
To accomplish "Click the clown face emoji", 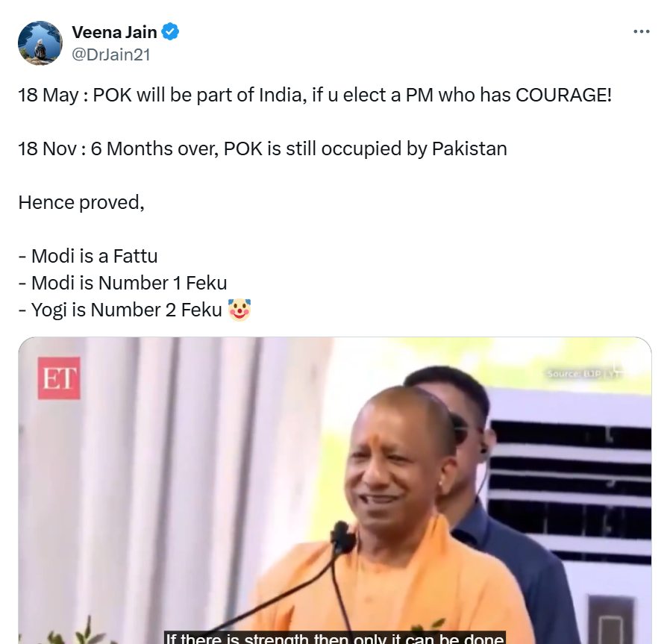I will point(239,310).
